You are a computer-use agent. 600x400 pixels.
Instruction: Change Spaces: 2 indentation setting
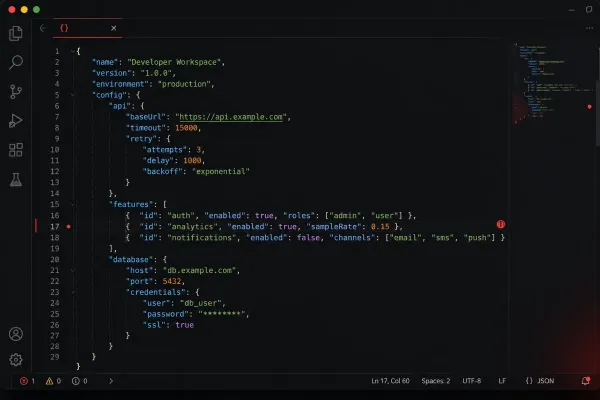pos(435,381)
